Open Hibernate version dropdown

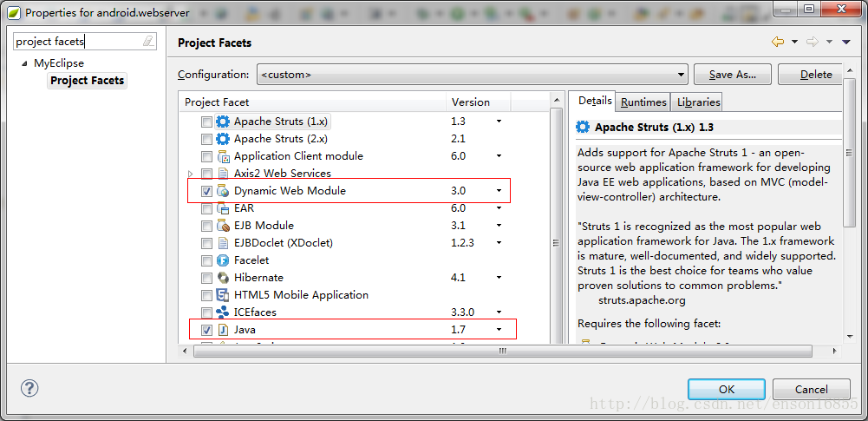tap(499, 278)
